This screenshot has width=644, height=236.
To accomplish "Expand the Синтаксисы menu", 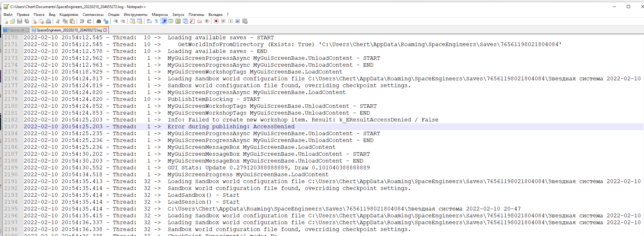I will (93, 15).
